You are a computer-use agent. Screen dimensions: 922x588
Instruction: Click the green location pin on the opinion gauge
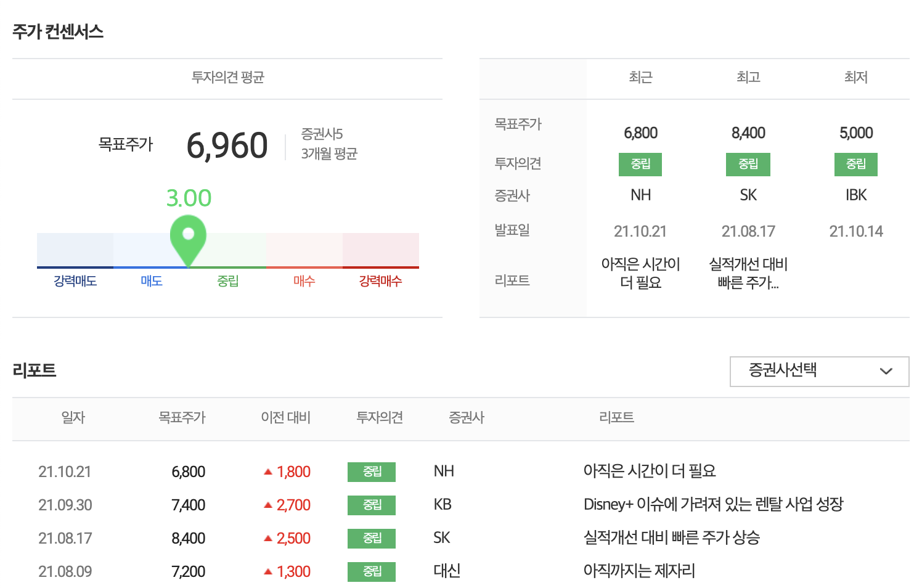[x=188, y=241]
